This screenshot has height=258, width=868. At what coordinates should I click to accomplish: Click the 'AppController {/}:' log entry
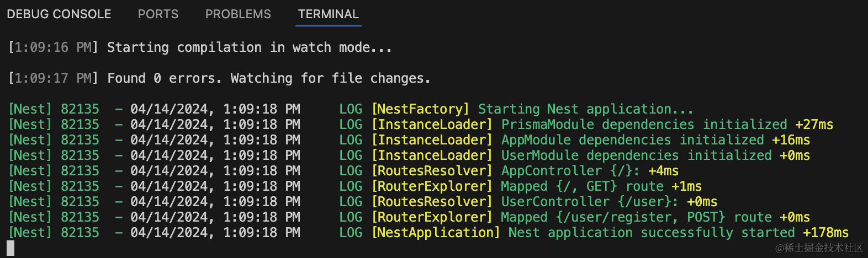coord(570,171)
